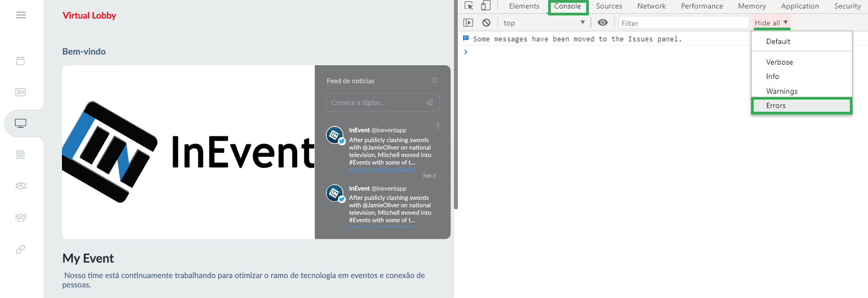Image resolution: width=868 pixels, height=298 pixels.
Task: Open the group of people icon
Action: point(21,217)
